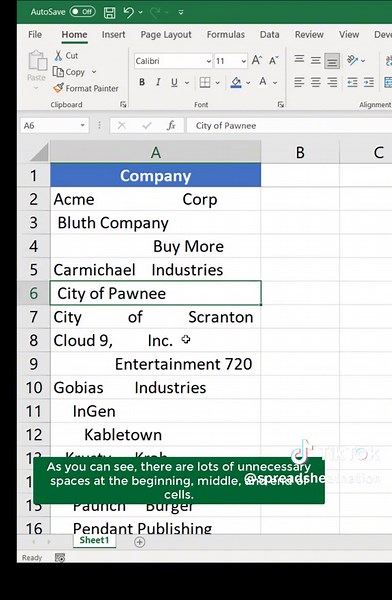This screenshot has width=392, height=600.
Task: Toggle Italic formatting
Action: 158,82
